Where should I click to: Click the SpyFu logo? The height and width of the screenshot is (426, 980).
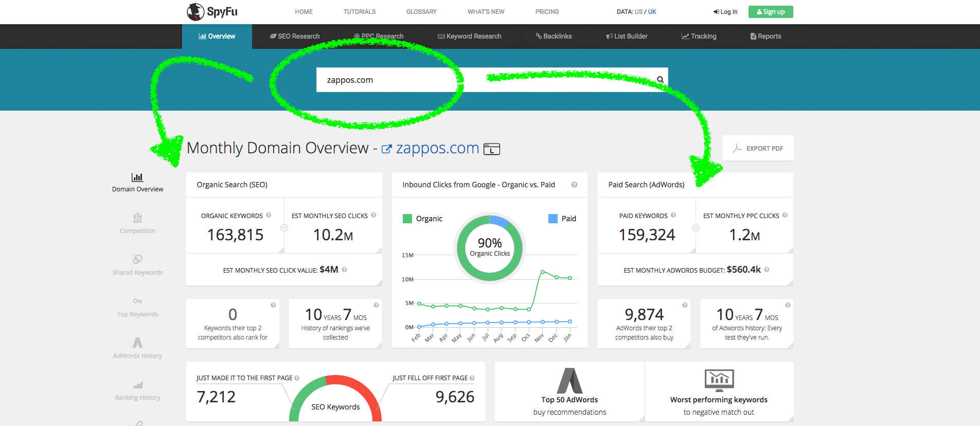coord(212,11)
